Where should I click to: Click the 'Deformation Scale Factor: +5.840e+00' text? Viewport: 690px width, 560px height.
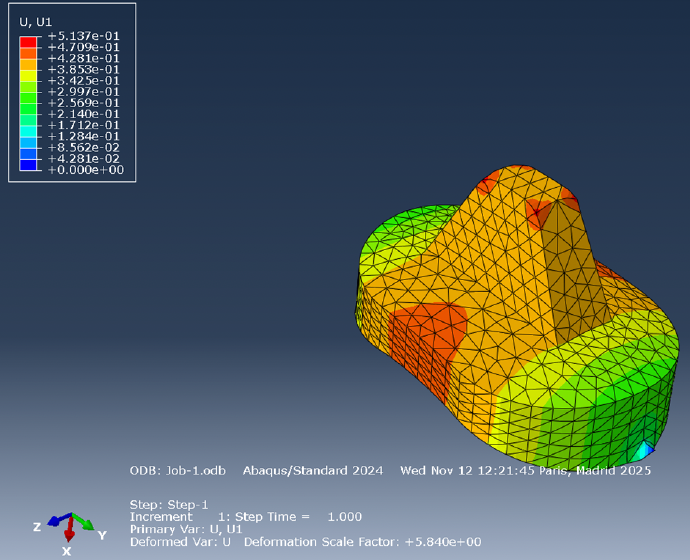point(363,542)
